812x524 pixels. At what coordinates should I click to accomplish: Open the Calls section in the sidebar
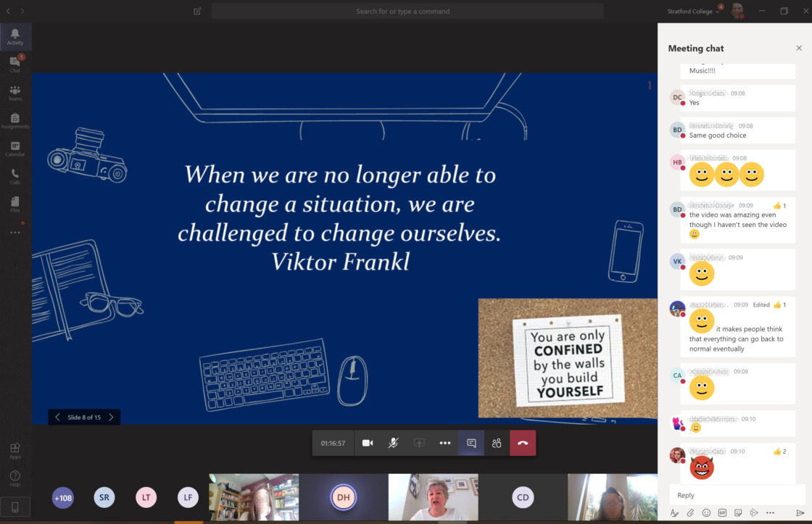(14, 174)
